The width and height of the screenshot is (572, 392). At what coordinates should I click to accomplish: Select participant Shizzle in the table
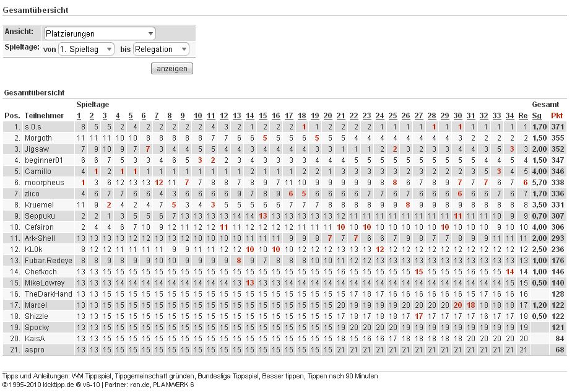click(37, 316)
